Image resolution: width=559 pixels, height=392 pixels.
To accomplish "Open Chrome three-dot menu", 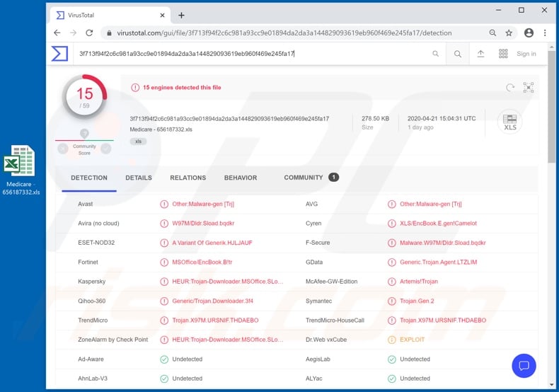I will pos(545,33).
